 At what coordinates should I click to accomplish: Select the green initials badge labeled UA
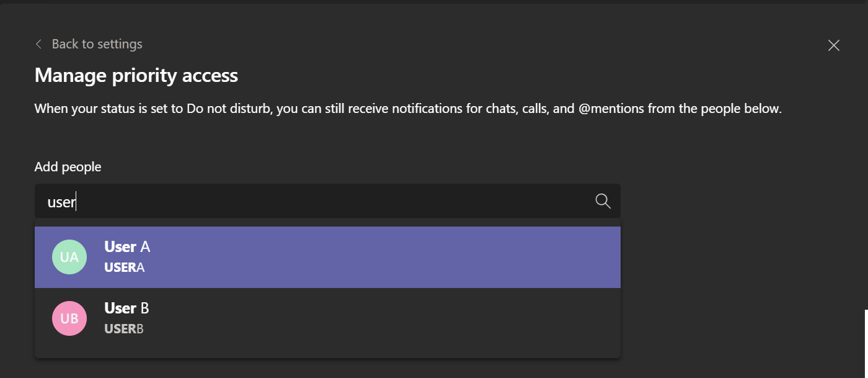69,256
